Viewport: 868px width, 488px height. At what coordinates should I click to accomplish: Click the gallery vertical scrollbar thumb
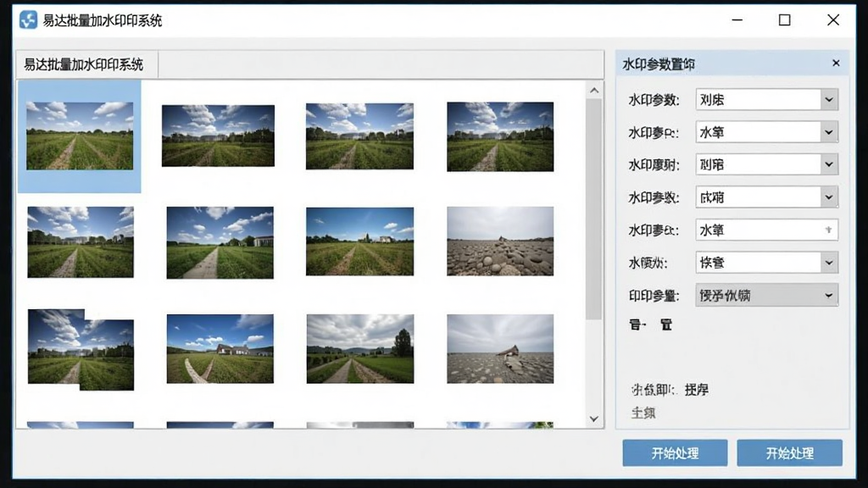coord(594,209)
